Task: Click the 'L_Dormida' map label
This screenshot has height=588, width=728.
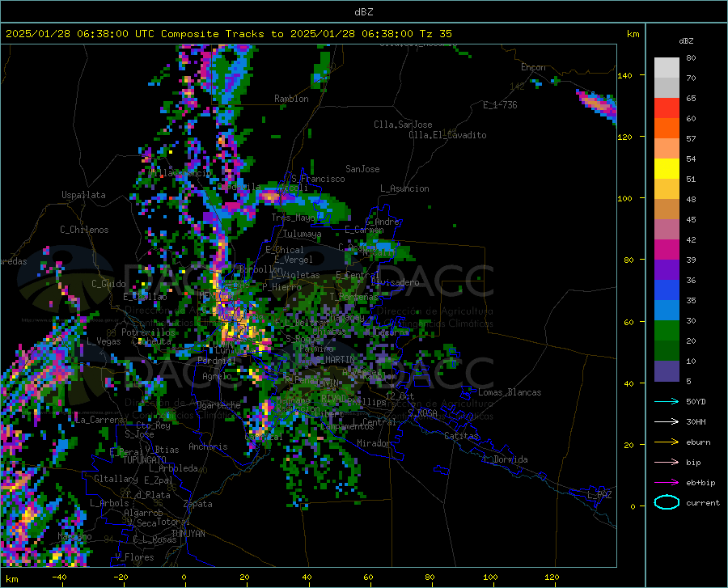Action: 505,459
